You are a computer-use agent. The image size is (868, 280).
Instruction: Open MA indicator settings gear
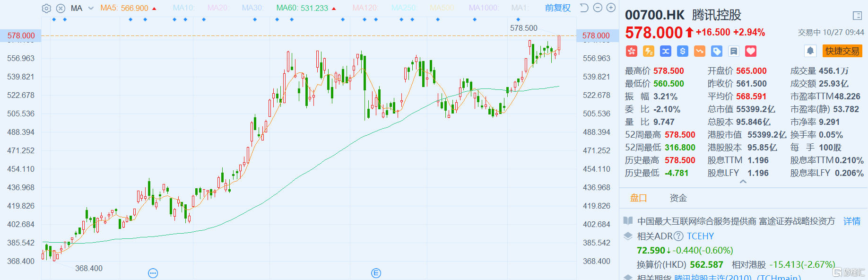coord(46,8)
